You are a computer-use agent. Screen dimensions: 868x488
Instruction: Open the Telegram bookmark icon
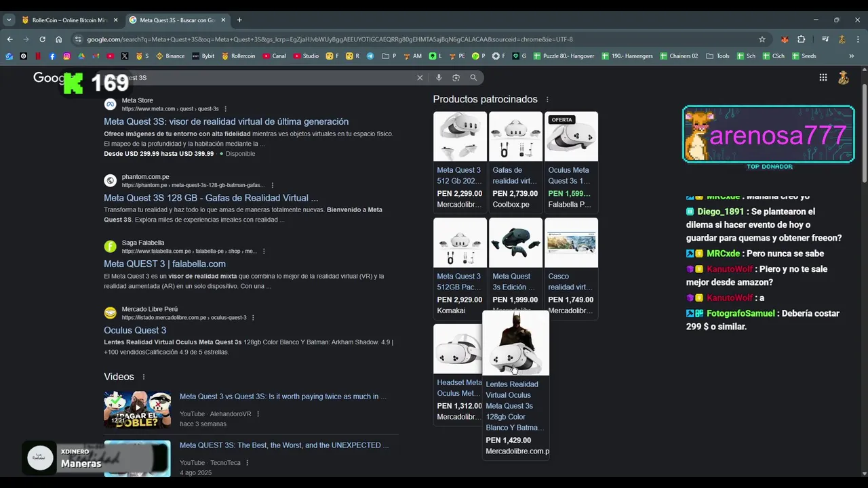coord(370,56)
